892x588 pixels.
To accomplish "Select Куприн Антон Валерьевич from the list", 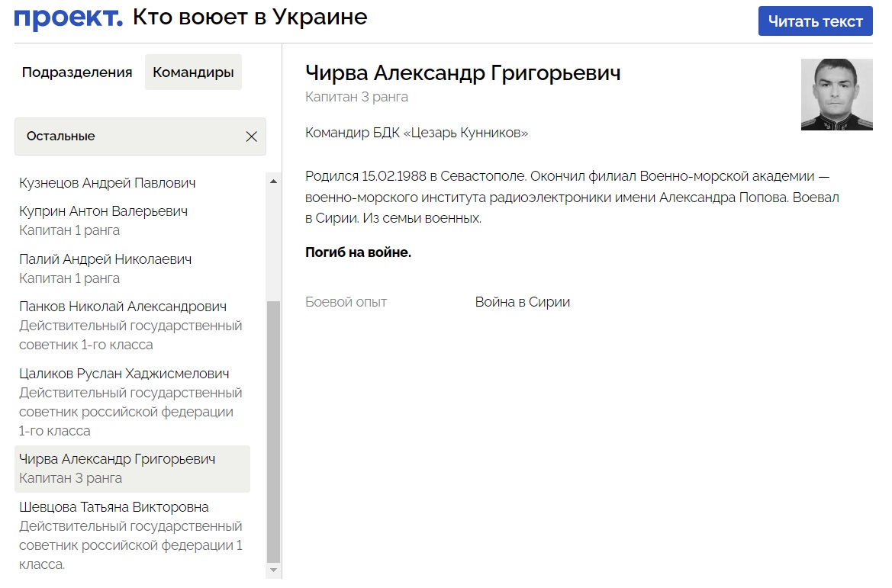I will coord(107,211).
